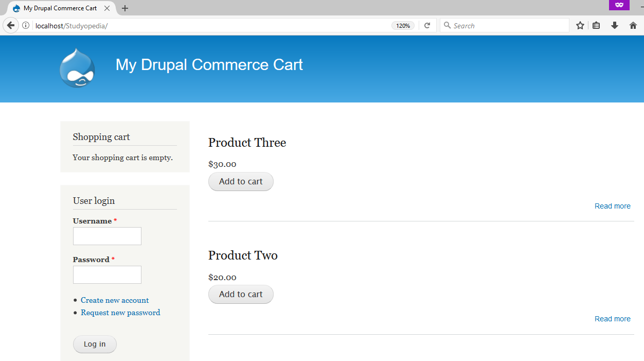
Task: Open a new tab with plus icon
Action: click(x=125, y=8)
